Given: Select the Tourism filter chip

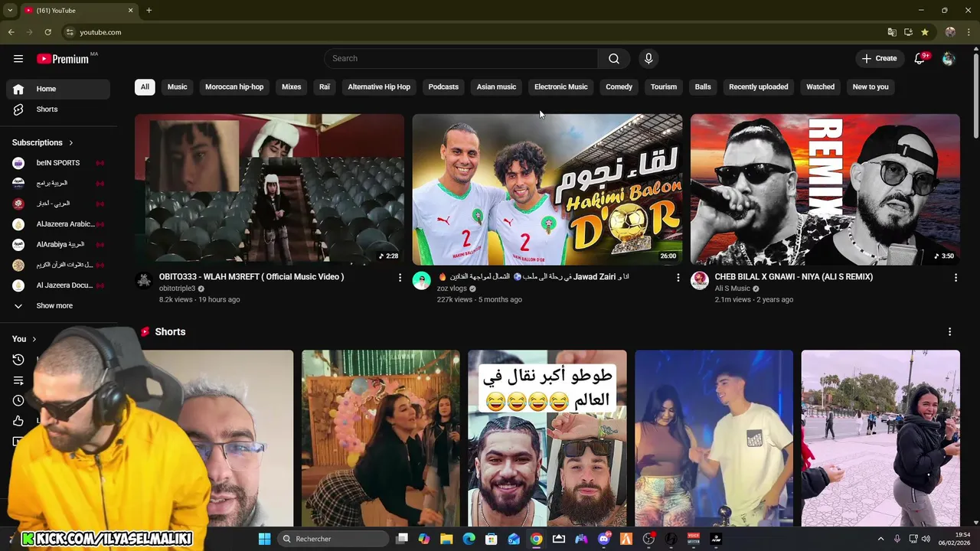Looking at the screenshot, I should pos(664,87).
